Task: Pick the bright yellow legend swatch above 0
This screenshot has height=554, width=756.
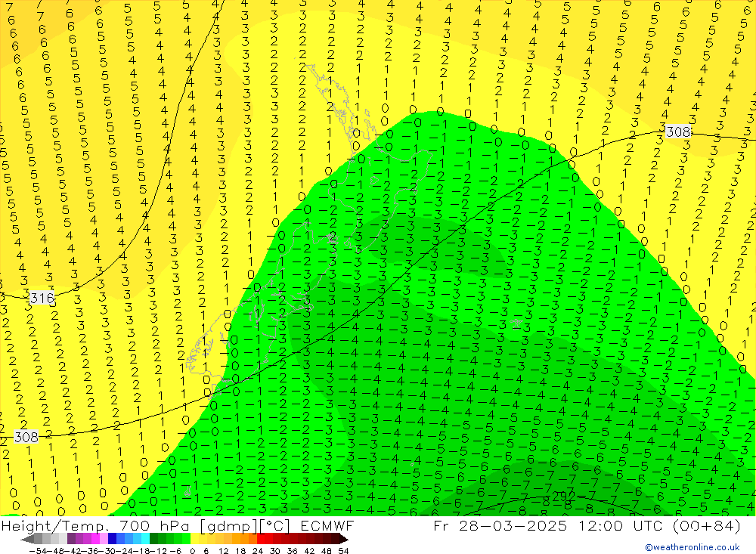Action: pos(195,539)
